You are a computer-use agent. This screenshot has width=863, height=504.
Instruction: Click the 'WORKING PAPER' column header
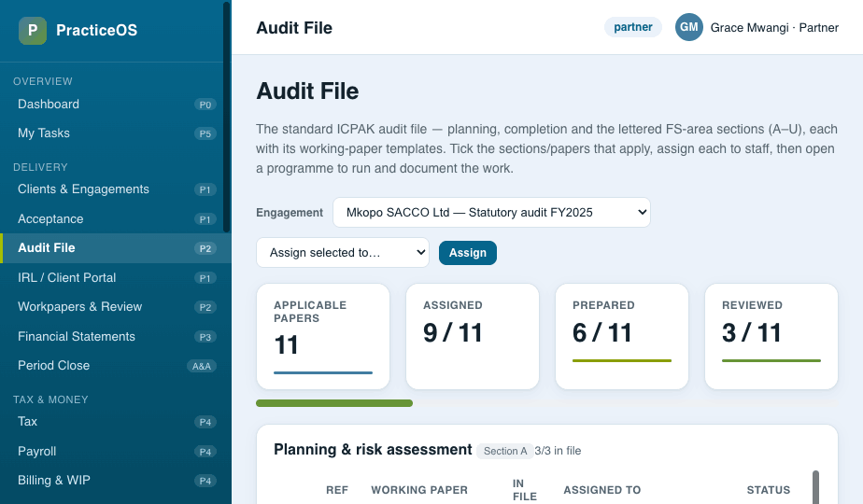419,490
